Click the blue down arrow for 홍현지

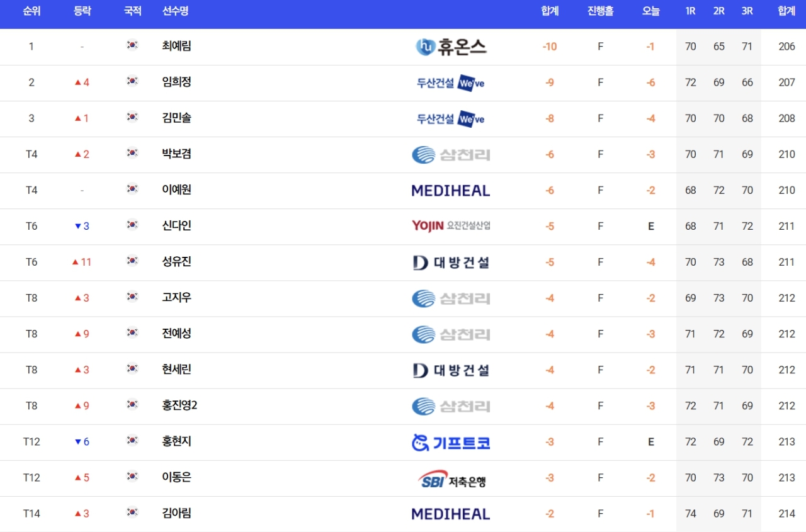pyautogui.click(x=78, y=442)
